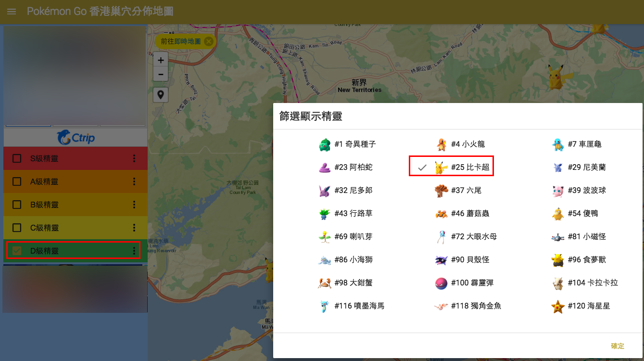Image resolution: width=644 pixels, height=361 pixels.
Task: Close the 前往即時地圖 chip
Action: [x=208, y=41]
